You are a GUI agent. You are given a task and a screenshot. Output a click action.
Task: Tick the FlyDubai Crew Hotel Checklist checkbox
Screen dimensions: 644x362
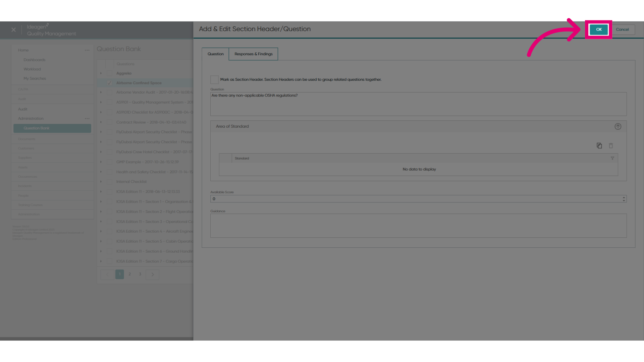(109, 152)
